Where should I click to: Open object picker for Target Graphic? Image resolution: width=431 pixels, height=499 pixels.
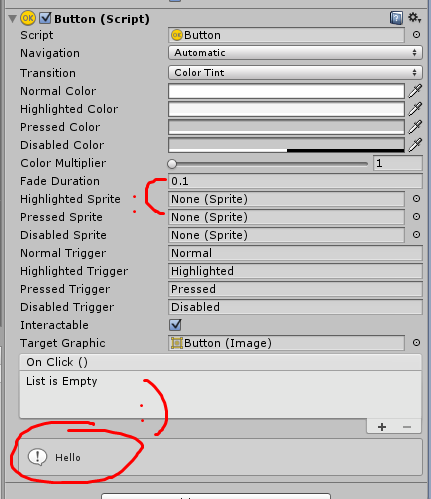point(416,343)
